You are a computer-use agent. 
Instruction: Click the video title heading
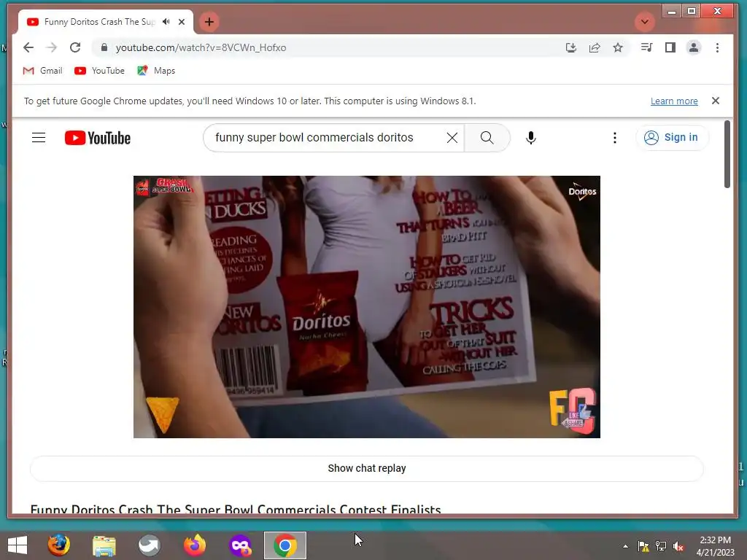pos(236,508)
